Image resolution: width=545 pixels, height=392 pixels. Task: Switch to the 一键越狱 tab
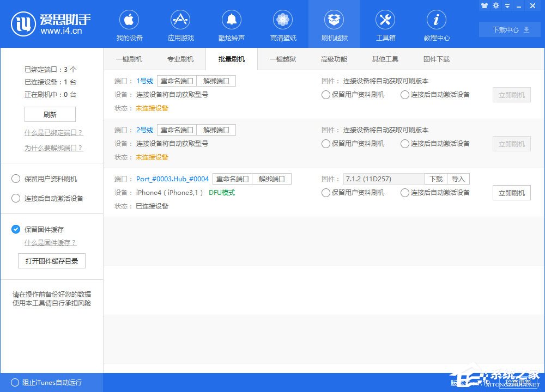click(x=283, y=59)
